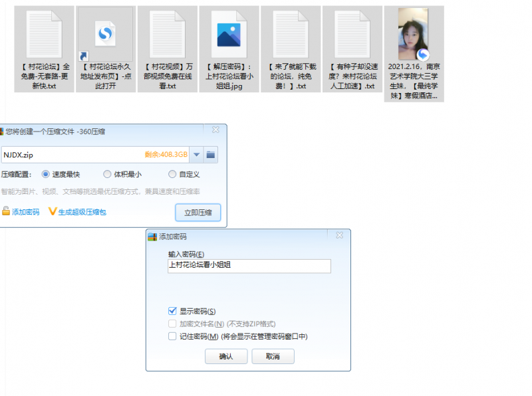Enable the 记住密码 checkbox
This screenshot has width=532, height=396.
(173, 336)
